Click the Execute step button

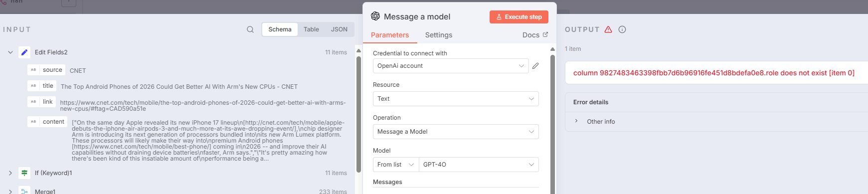tap(519, 17)
